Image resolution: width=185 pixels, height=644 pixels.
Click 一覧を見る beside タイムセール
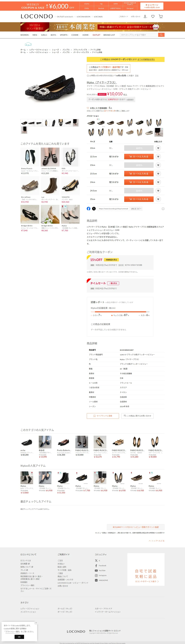[113, 283]
